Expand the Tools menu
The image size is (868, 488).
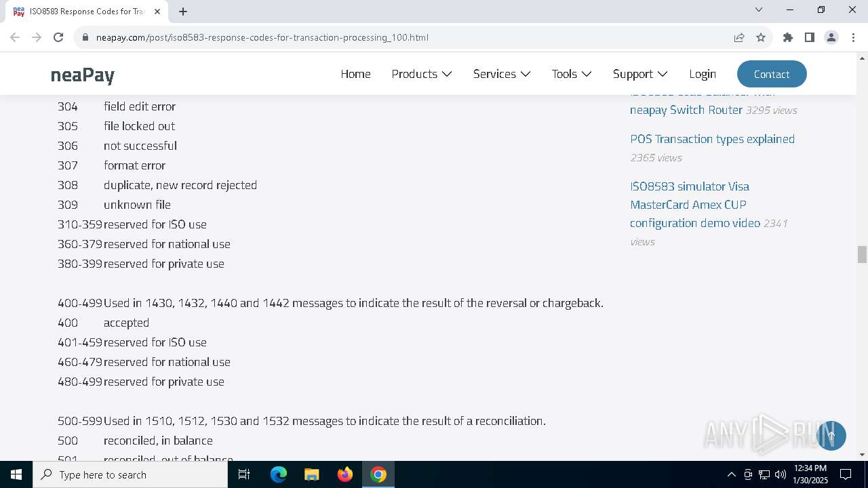point(572,74)
